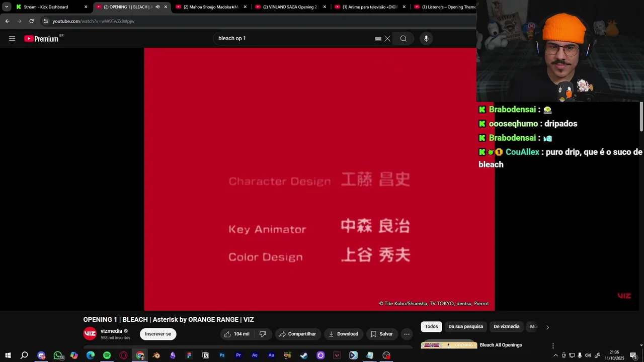Image resolution: width=644 pixels, height=362 pixels.
Task: Switch to VINLAND SAGA Opening 2 tab
Action: click(x=290, y=7)
